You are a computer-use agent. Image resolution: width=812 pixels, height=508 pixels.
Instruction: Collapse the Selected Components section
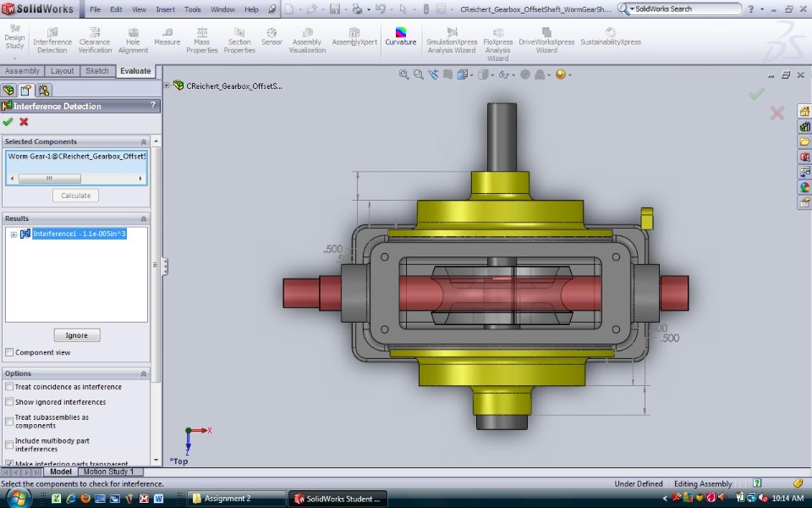pos(143,142)
